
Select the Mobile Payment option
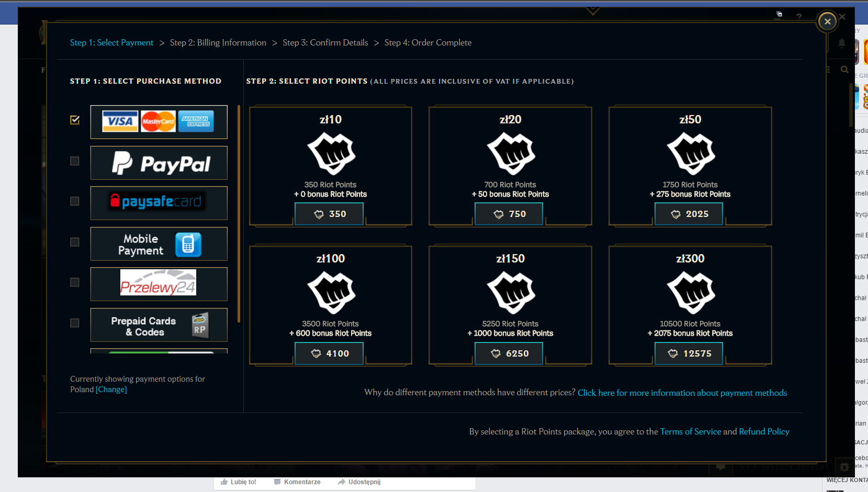click(x=159, y=244)
